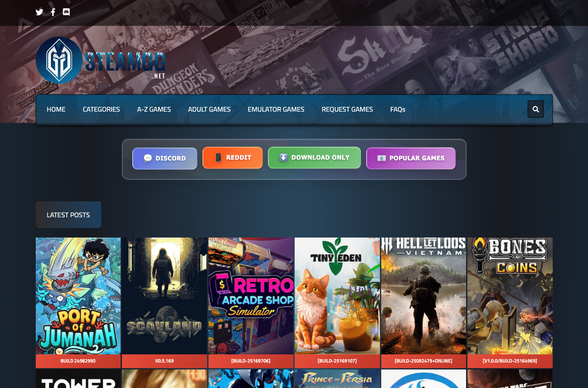Click the BUILD 24982990 label
Image resolution: width=588 pixels, height=388 pixels.
pyautogui.click(x=78, y=361)
